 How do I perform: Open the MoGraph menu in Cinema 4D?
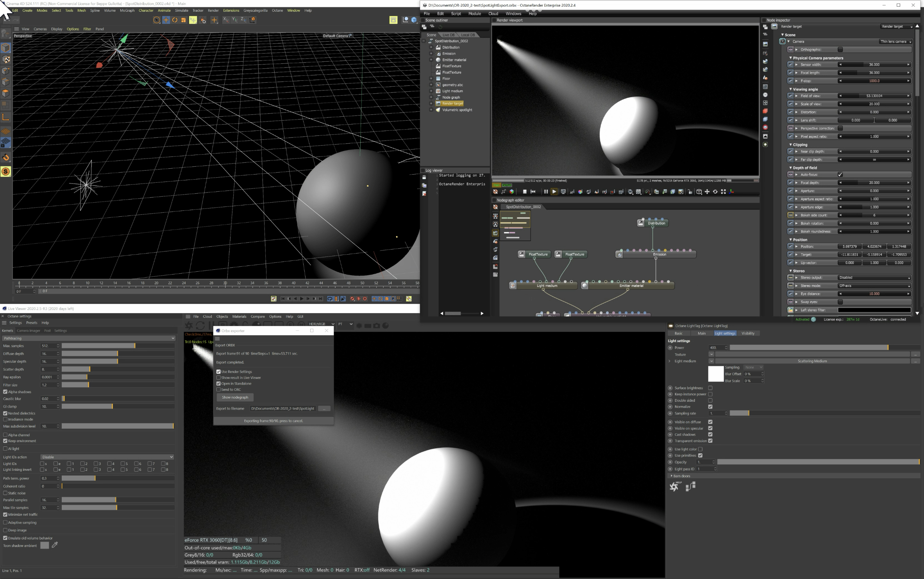pos(127,11)
